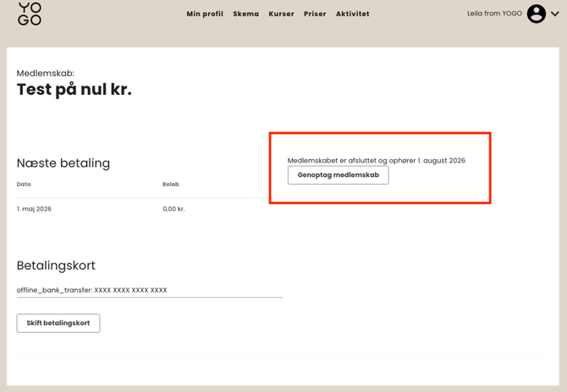
Task: Click the user profile avatar icon
Action: [x=536, y=14]
